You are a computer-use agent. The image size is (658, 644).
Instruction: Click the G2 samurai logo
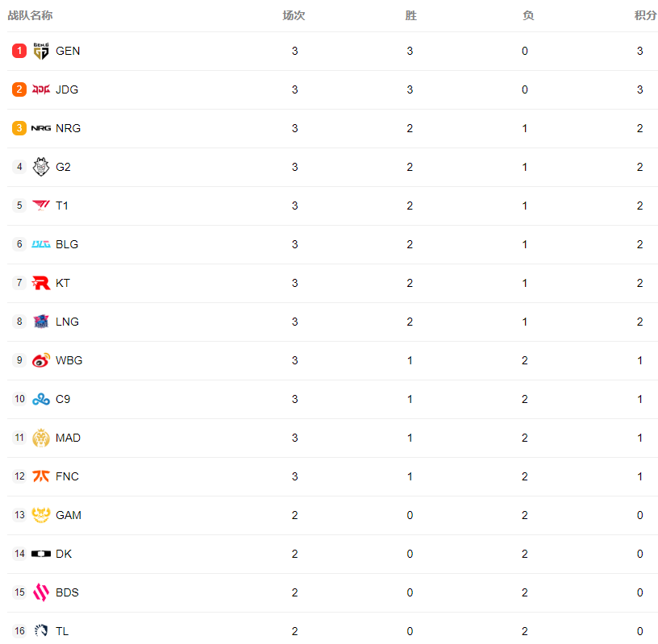tap(41, 167)
